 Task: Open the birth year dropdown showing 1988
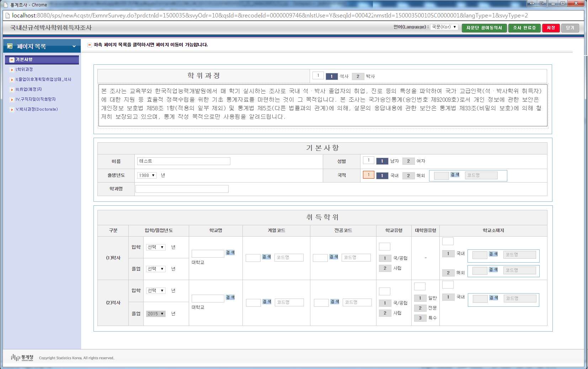click(x=147, y=175)
